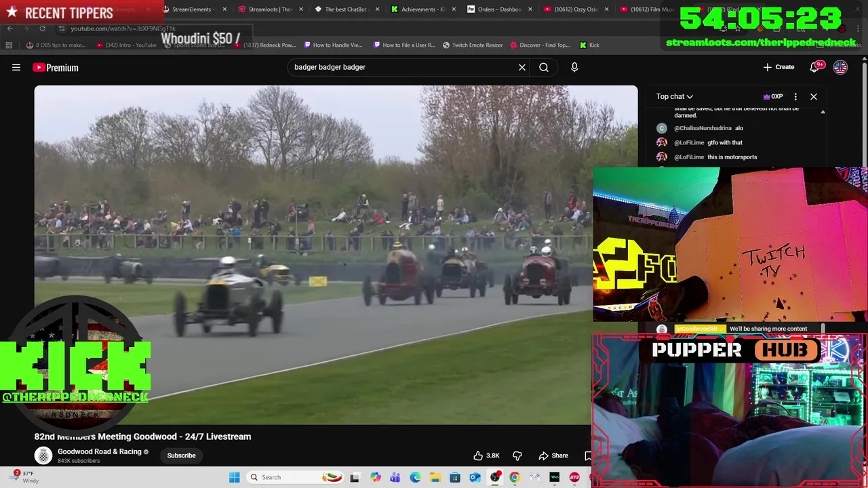
Task: Close the live chat panel
Action: pyautogui.click(x=814, y=97)
